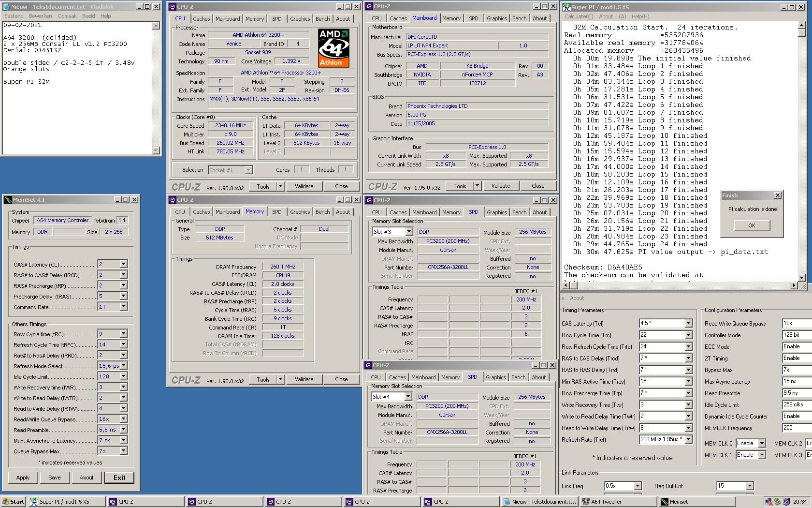Click the MemSet 4.1 title bar icon
Viewport: 812px width, 508px height.
tap(8, 200)
